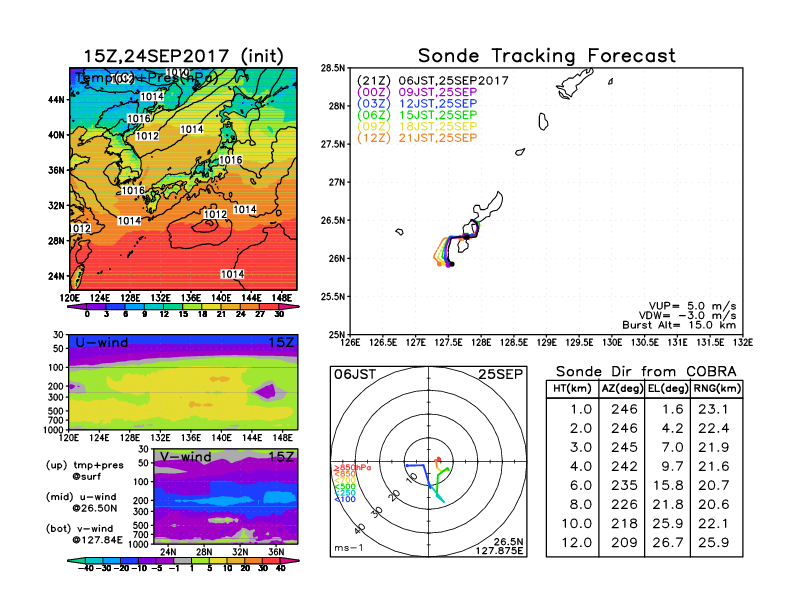Screen dimensions: 792x612
Task: Click the '06JST' label on the polar plot
Action: (x=355, y=374)
